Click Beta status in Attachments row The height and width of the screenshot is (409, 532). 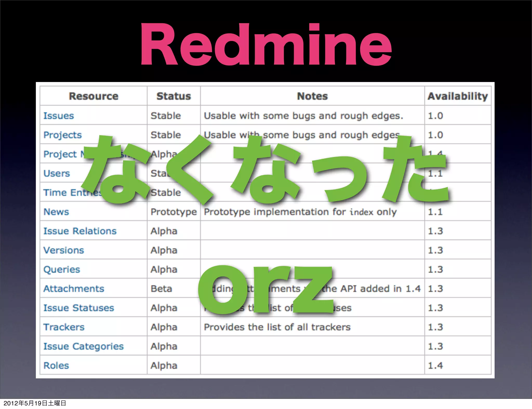[x=161, y=289]
